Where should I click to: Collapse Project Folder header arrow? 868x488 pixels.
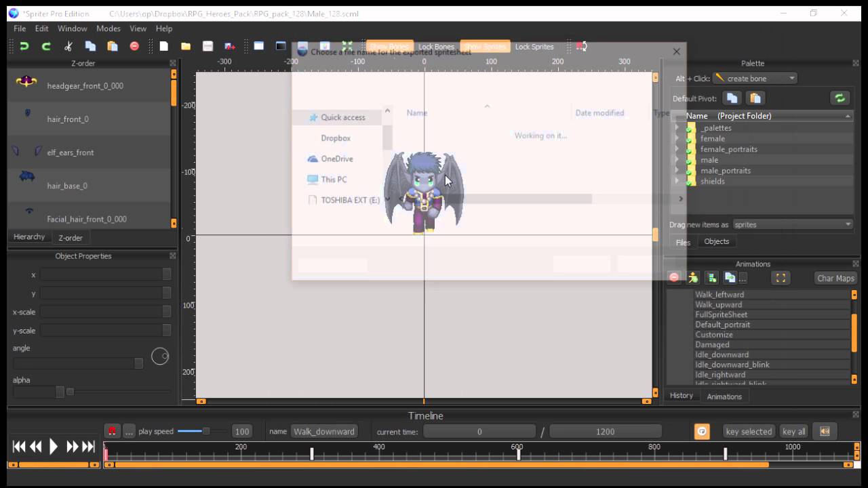(x=848, y=116)
